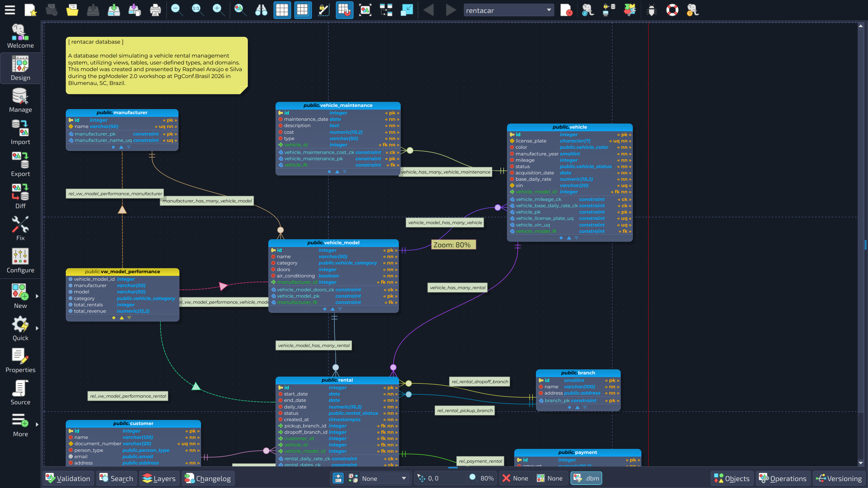Toggle snap objects to grid magnet
This screenshot has height=488, width=868.
tap(344, 10)
